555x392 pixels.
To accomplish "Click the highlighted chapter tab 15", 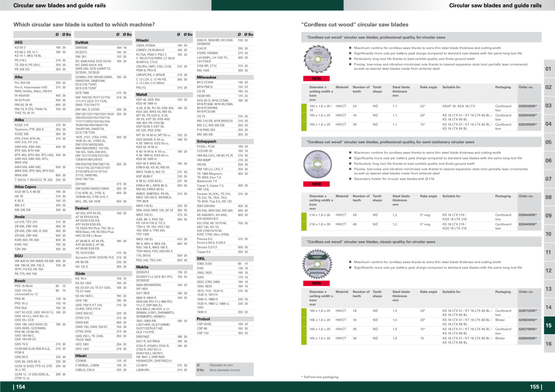I will (x=549, y=326).
